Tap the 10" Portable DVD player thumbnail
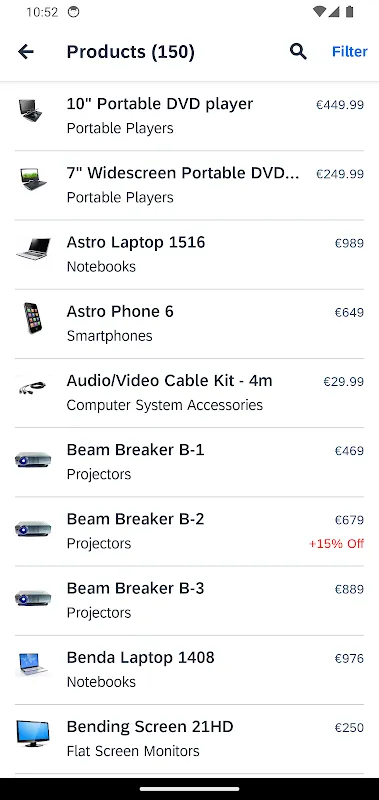The height and width of the screenshot is (800, 379). (x=30, y=110)
